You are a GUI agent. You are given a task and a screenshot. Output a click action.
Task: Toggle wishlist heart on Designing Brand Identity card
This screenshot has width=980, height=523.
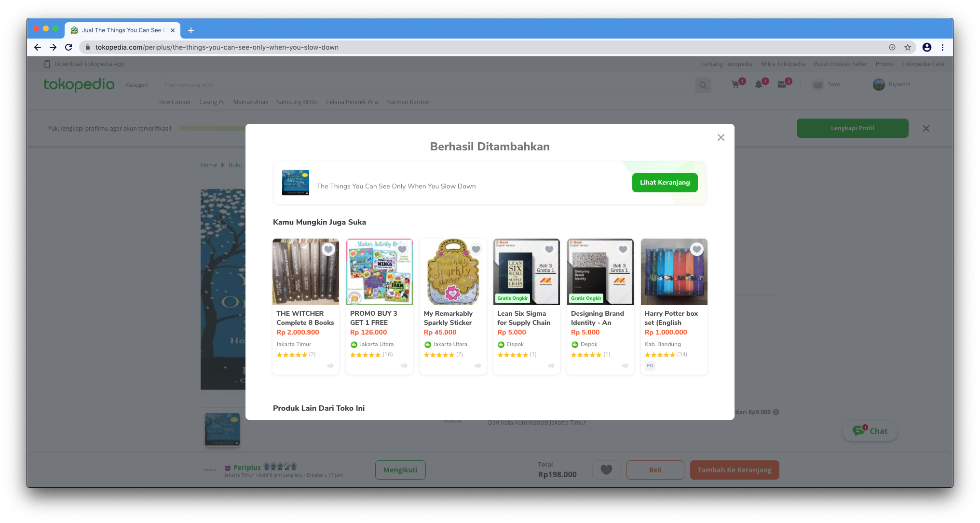[x=623, y=249]
